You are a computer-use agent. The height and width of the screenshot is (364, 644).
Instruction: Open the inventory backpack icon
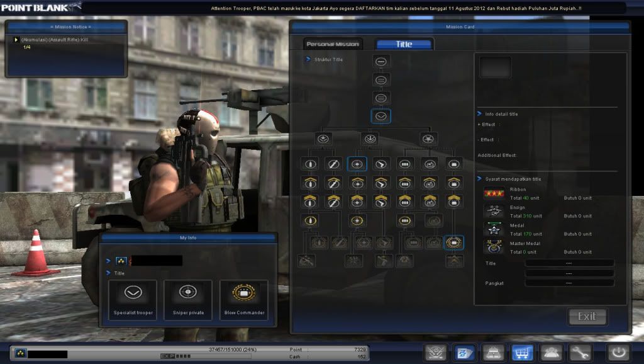tap(493, 353)
